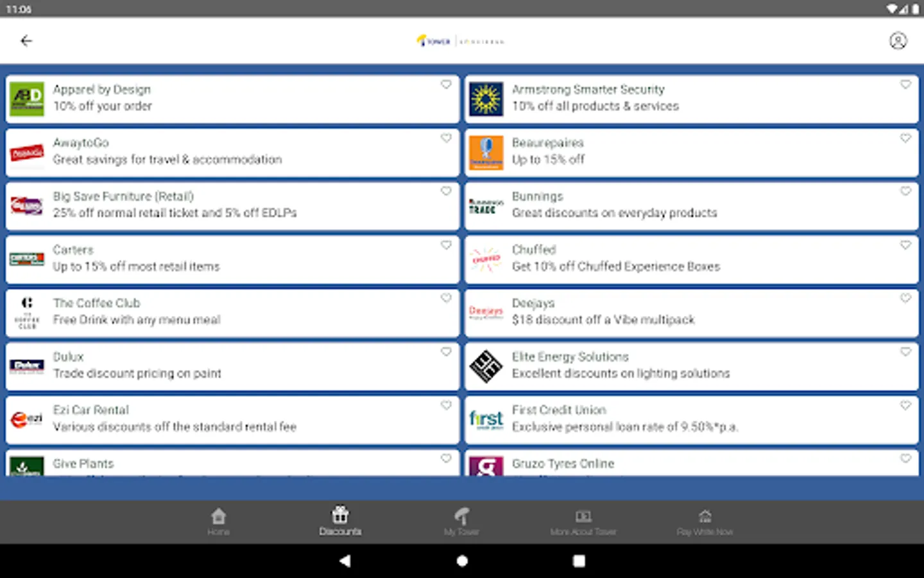
Task: Click the AwaytoGo logo
Action: [x=27, y=153]
